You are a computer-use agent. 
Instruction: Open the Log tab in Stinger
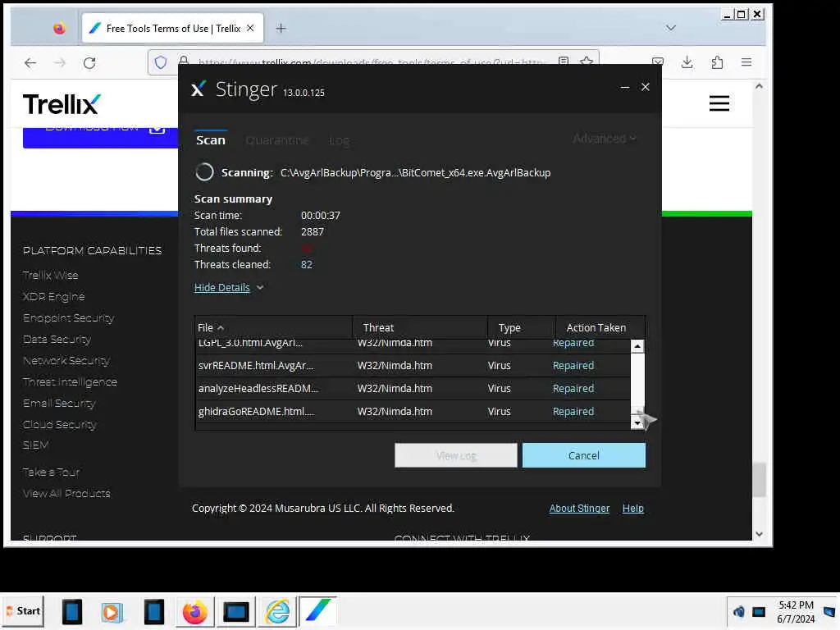pos(339,141)
